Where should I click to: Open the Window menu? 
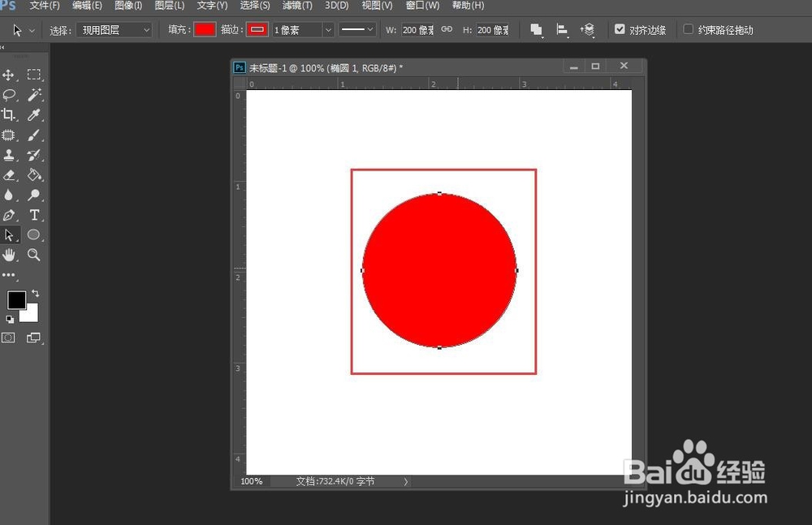(x=422, y=6)
